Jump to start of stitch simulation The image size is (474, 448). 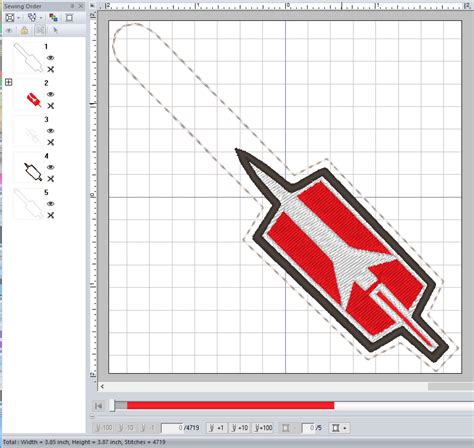[x=99, y=406]
